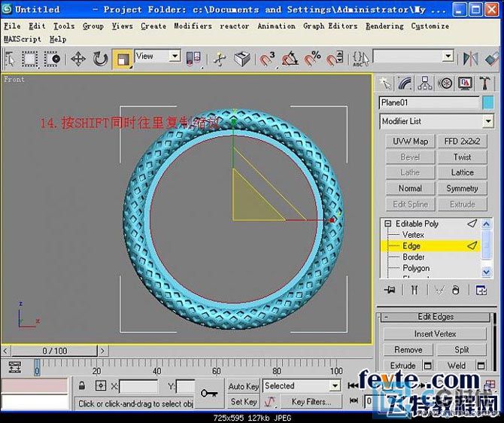Open the Display command panel tab

pyautogui.click(x=465, y=84)
